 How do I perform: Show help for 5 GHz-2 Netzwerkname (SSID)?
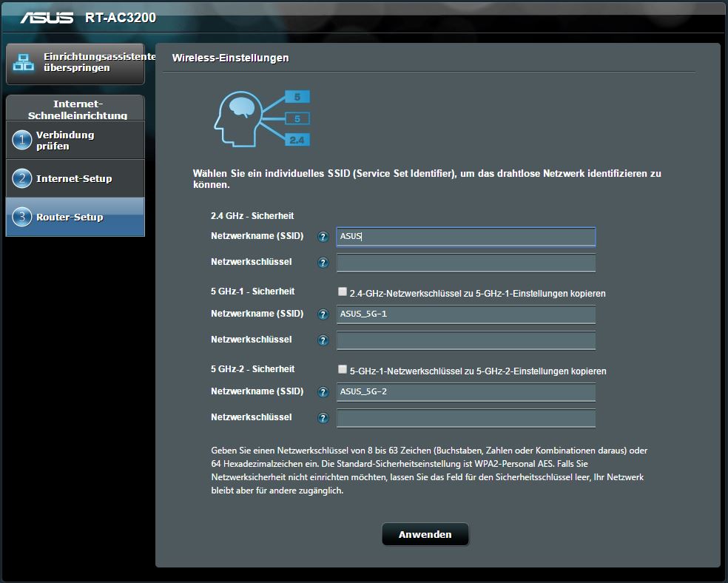pos(323,392)
